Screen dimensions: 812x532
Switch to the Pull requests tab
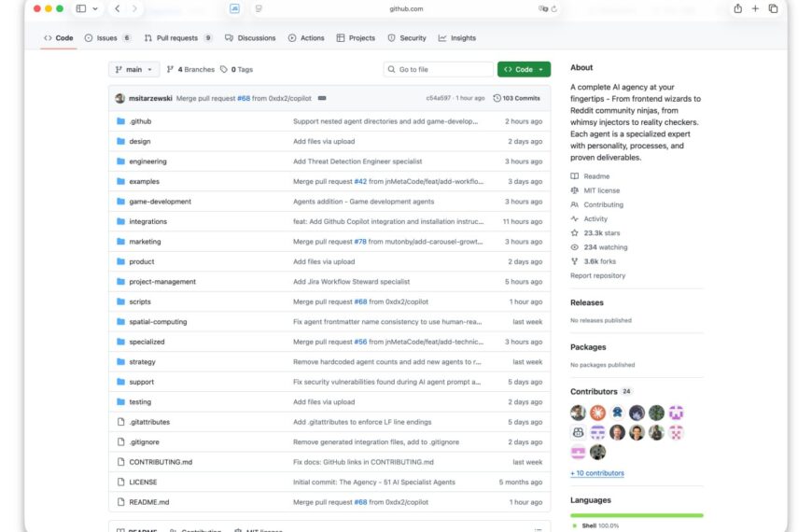tap(177, 38)
